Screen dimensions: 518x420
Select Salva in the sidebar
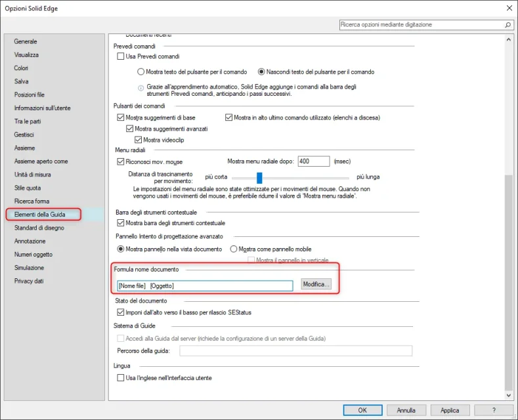click(22, 81)
